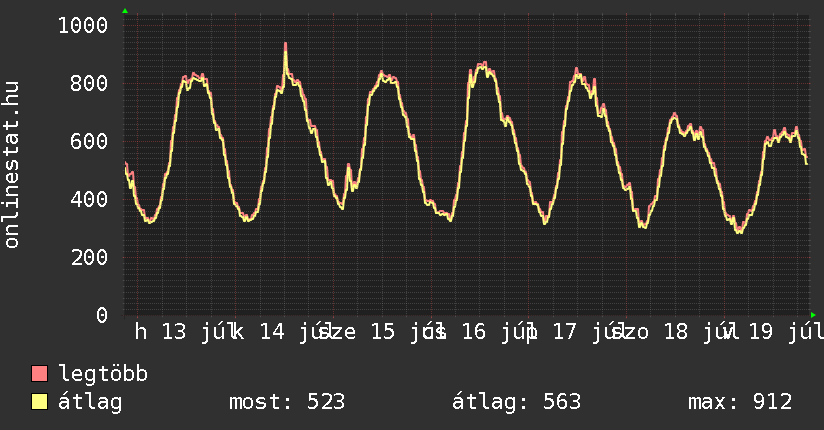Click the green arrow atop the y-axis

tap(125, 11)
